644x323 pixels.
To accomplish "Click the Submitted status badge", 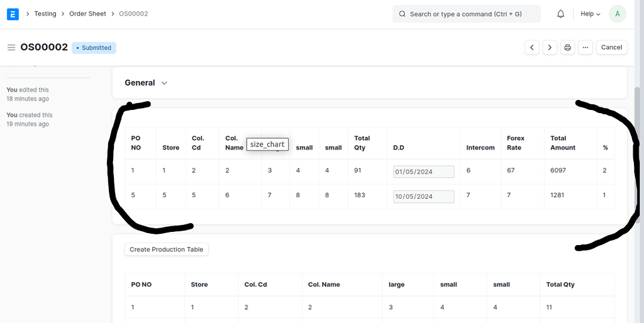I will (x=94, y=48).
